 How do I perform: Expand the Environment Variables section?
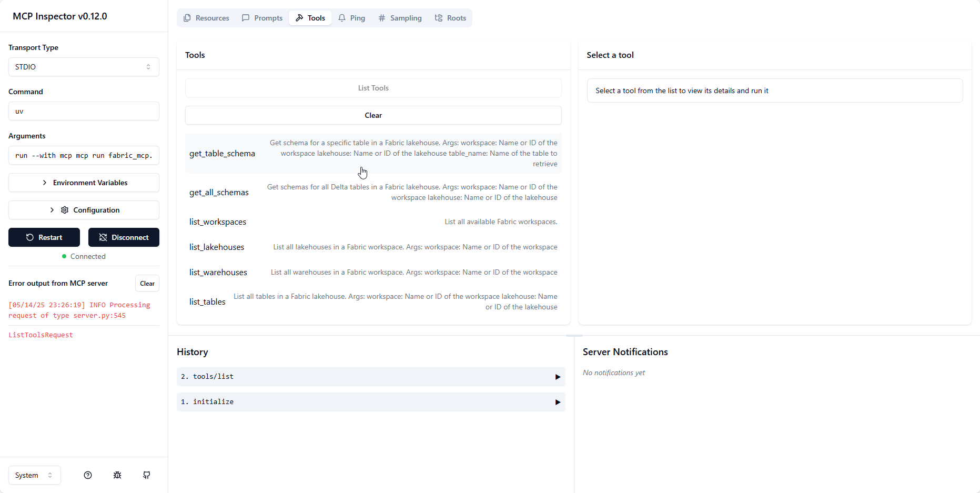coord(84,183)
